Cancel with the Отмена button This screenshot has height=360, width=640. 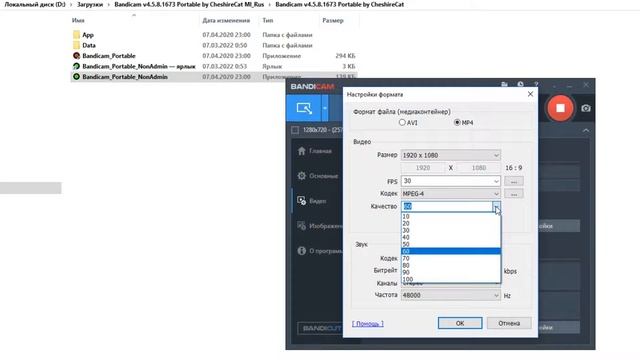509,323
